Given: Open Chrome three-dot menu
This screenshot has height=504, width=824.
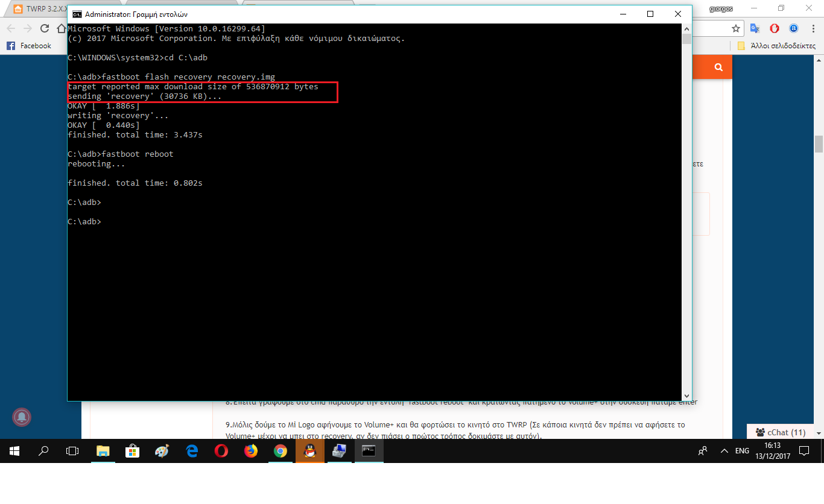Looking at the screenshot, I should 813,28.
